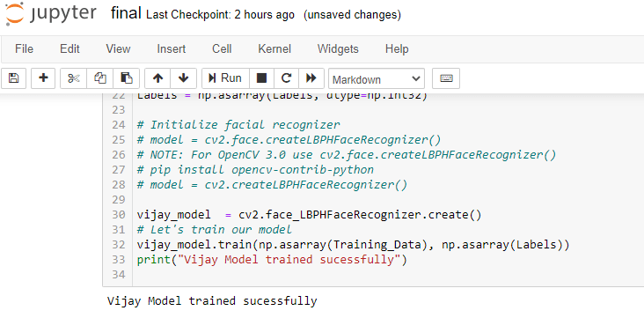This screenshot has width=644, height=318.
Task: Save notebook with the floppy disk icon
Action: point(13,78)
